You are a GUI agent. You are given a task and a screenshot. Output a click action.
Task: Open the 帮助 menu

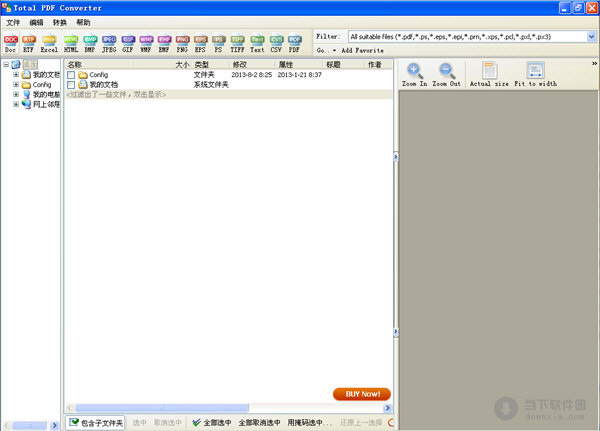[x=83, y=23]
